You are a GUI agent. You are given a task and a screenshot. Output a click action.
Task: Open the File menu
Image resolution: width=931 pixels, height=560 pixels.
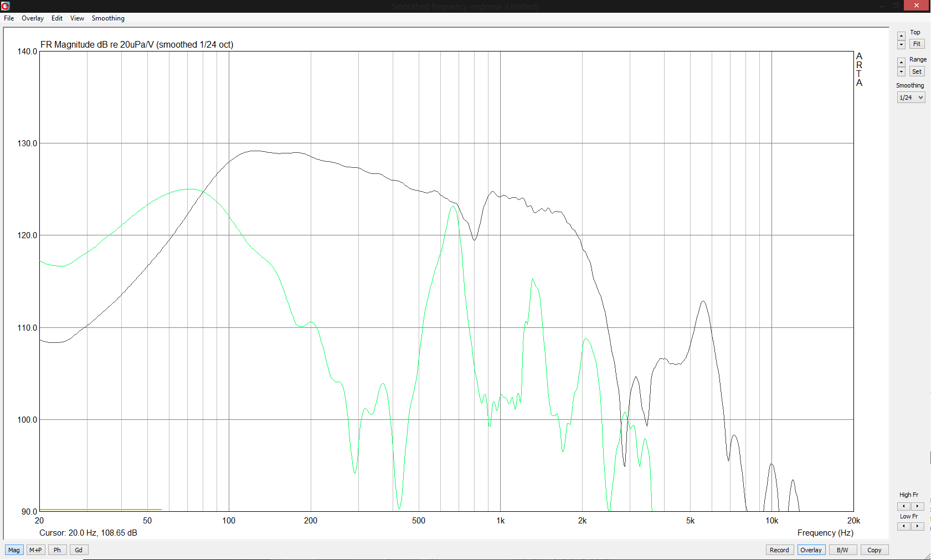point(9,18)
